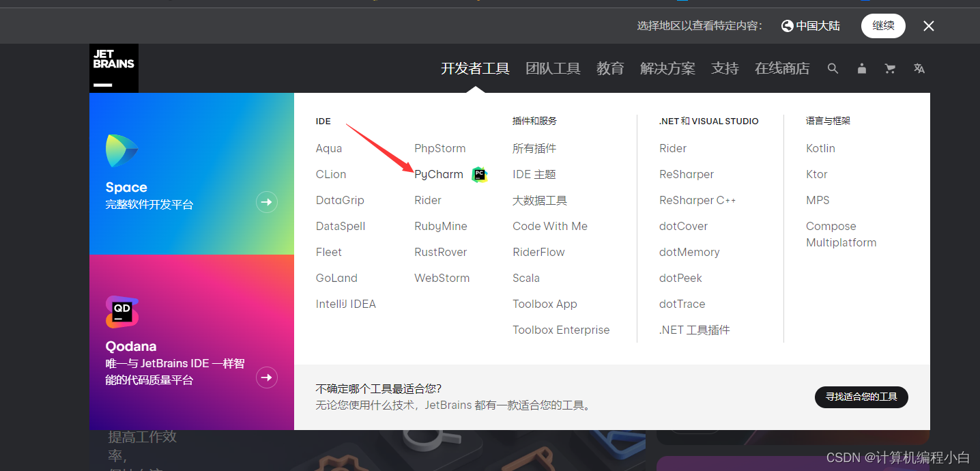980x471 pixels.
Task: Open MPS link
Action: (x=818, y=200)
